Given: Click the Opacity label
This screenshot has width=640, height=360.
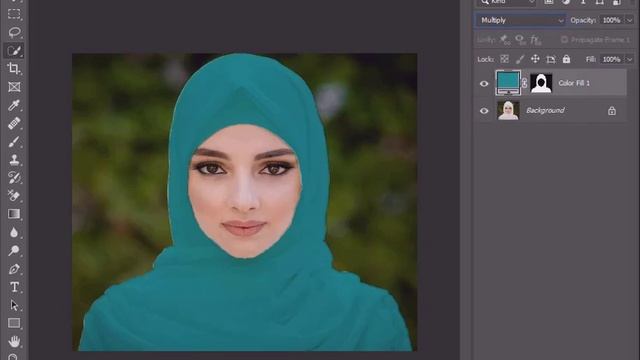Looking at the screenshot, I should (583, 20).
